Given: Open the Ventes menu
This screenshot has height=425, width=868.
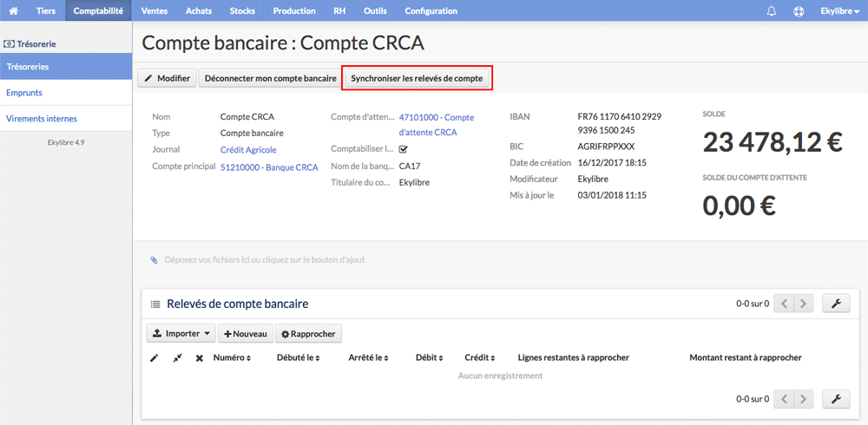Looking at the screenshot, I should (155, 10).
